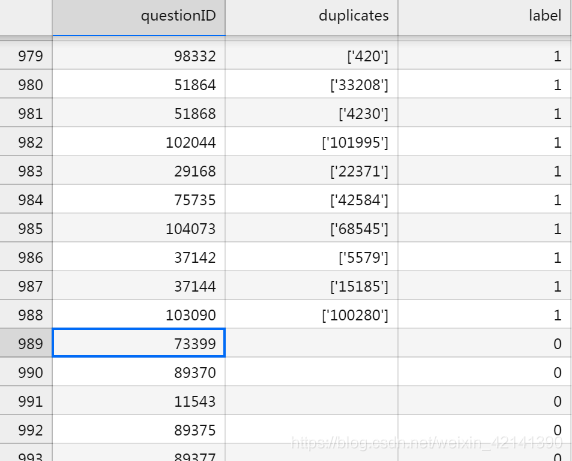Select duplicates cell ['420']

tap(312, 55)
